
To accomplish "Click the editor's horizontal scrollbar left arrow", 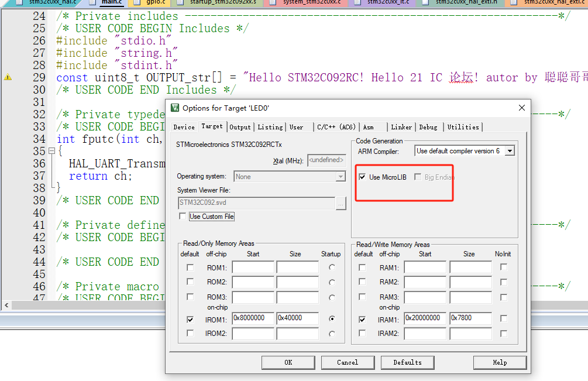I will tap(5, 305).
